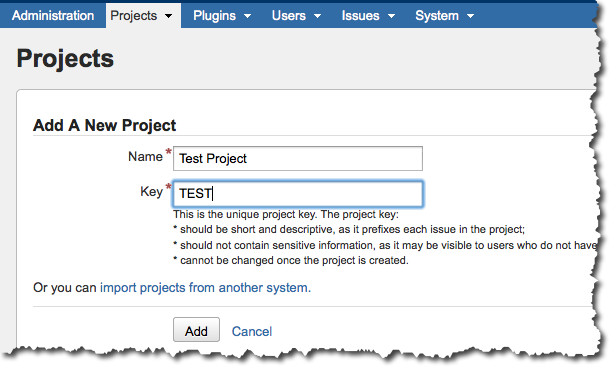The height and width of the screenshot is (368, 611).
Task: Expand the System dropdown arrow
Action: [x=471, y=16]
